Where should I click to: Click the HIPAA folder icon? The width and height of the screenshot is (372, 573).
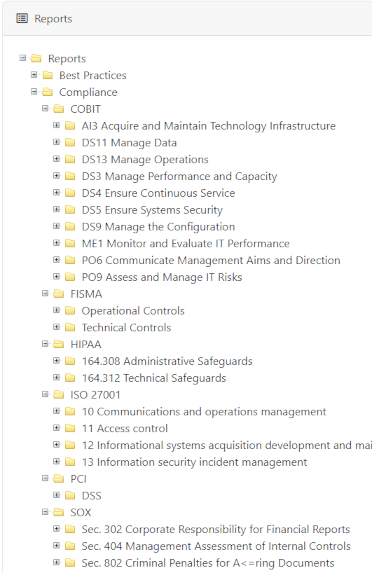(x=58, y=344)
